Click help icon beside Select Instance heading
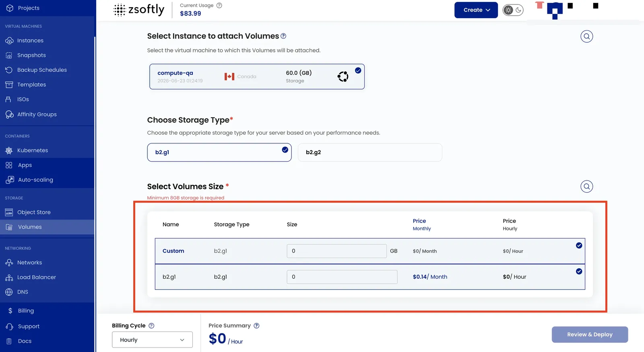Viewport: 644px width, 352px height. tap(283, 36)
